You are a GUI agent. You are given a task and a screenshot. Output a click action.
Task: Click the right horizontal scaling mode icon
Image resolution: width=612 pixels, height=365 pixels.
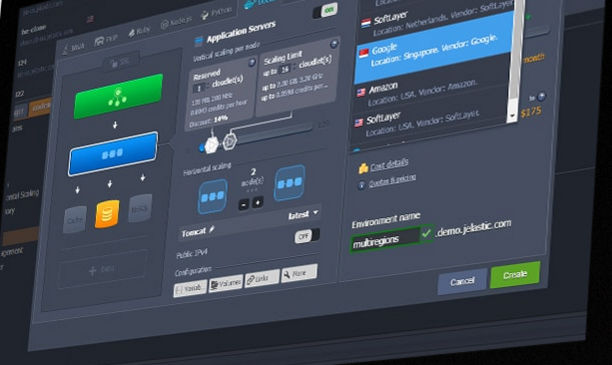pos(289,183)
